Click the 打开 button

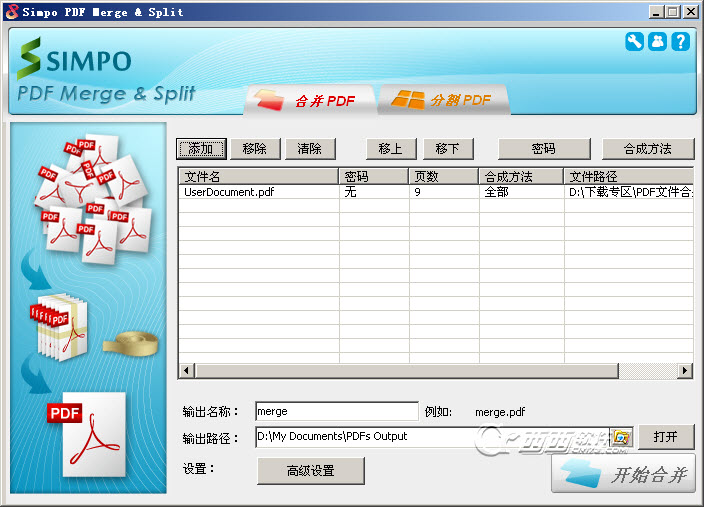(666, 436)
